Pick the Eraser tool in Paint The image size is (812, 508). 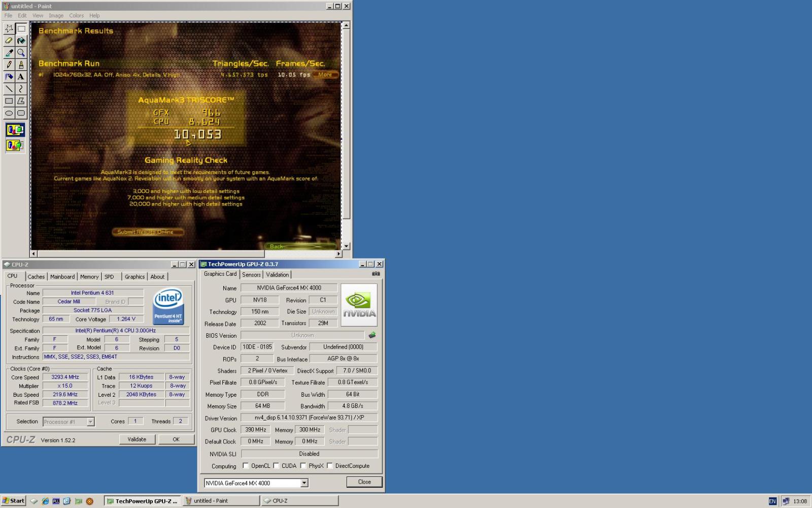pos(9,41)
